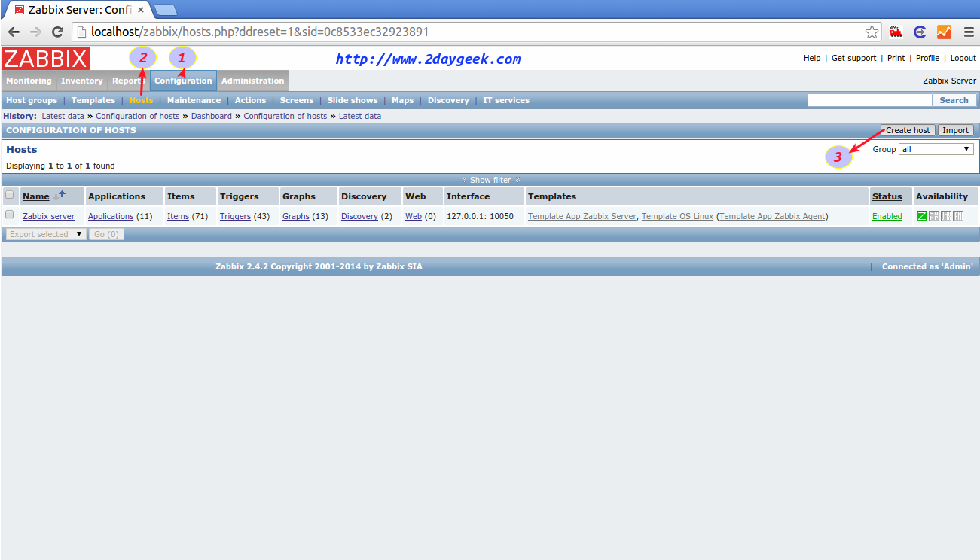Screen dimensions: 980x560
Task: Go to Maintenance submenu
Action: (194, 100)
